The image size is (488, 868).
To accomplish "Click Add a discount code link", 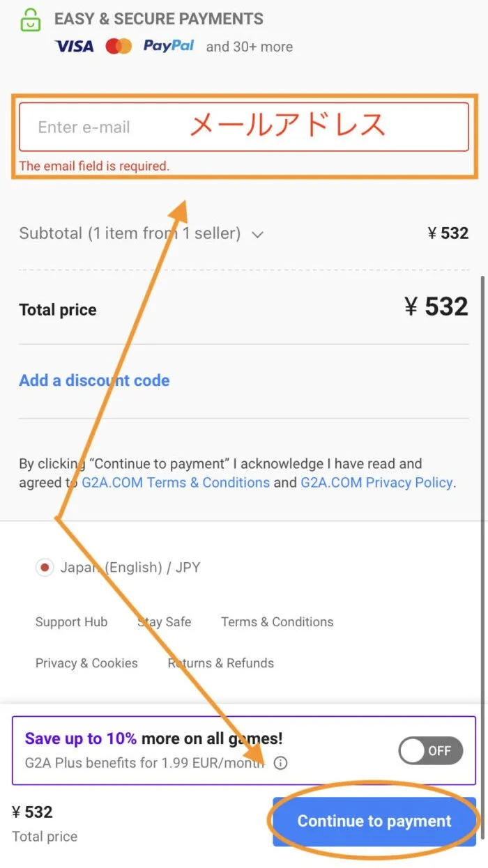I will [94, 380].
